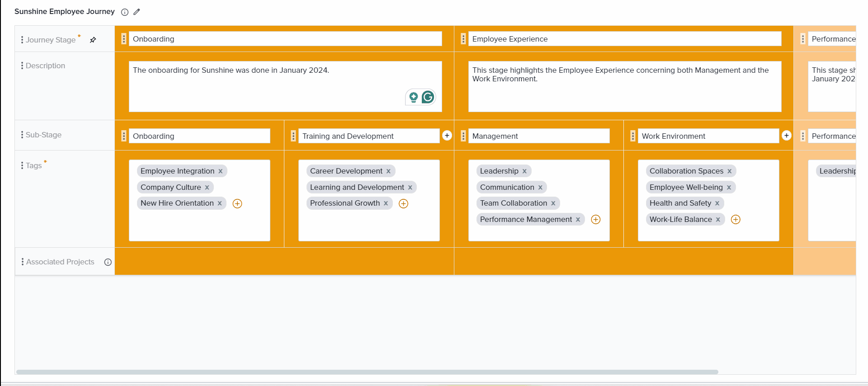Select the Career Development tag
The width and height of the screenshot is (868, 386).
click(x=346, y=171)
